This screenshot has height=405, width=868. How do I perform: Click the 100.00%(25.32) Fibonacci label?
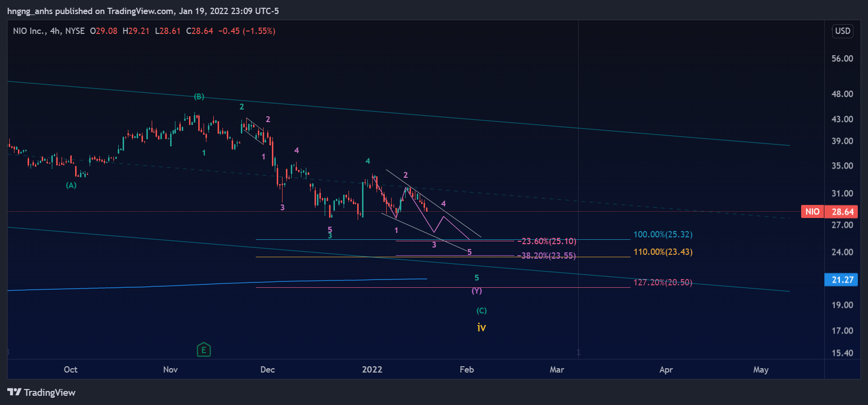pyautogui.click(x=663, y=234)
